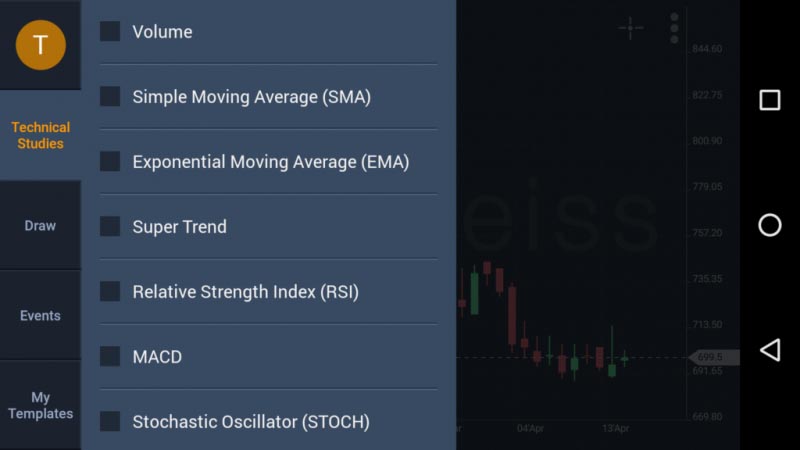This screenshot has width=800, height=450.
Task: Go to the My Templates tab
Action: [x=41, y=406]
